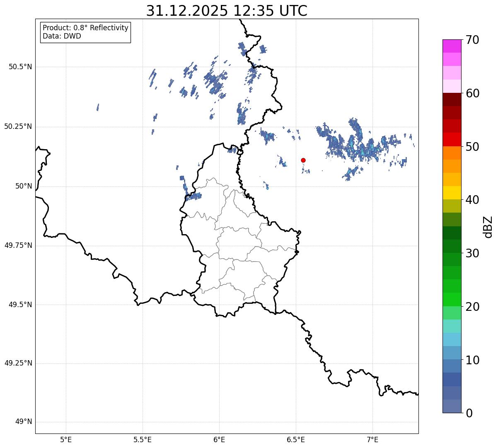498x448 pixels.
Task: Click the "50.25°N" latitude label
Action: [18, 126]
